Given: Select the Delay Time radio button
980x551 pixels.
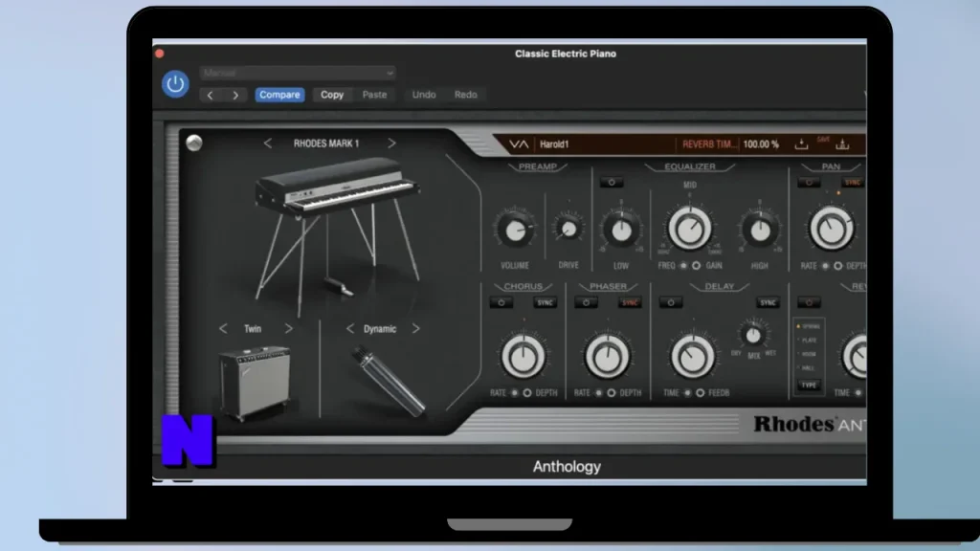Looking at the screenshot, I should click(x=687, y=393).
